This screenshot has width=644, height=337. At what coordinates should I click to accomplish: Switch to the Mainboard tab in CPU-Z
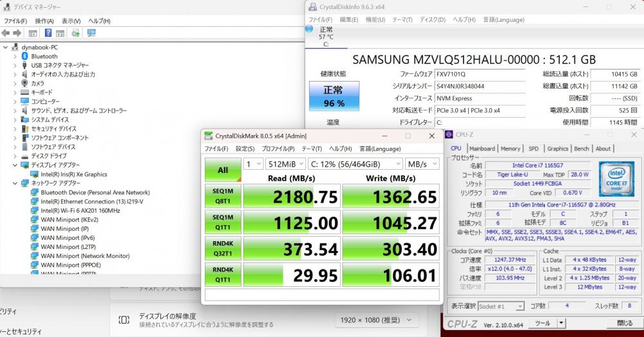pos(482,149)
